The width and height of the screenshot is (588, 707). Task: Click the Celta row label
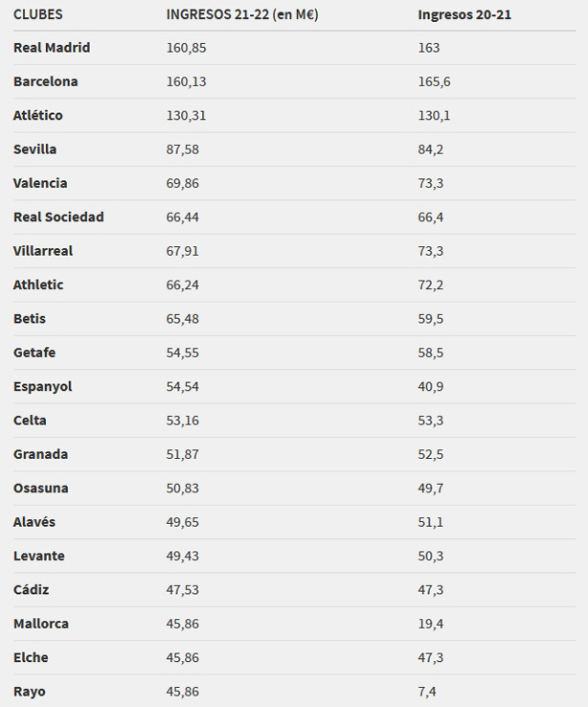click(x=30, y=420)
